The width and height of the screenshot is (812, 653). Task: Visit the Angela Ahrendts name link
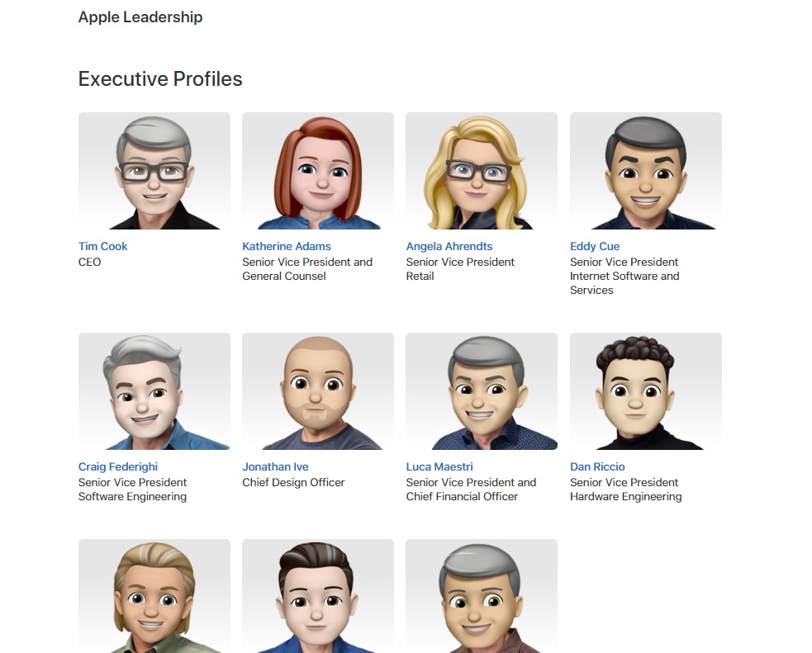tap(449, 246)
